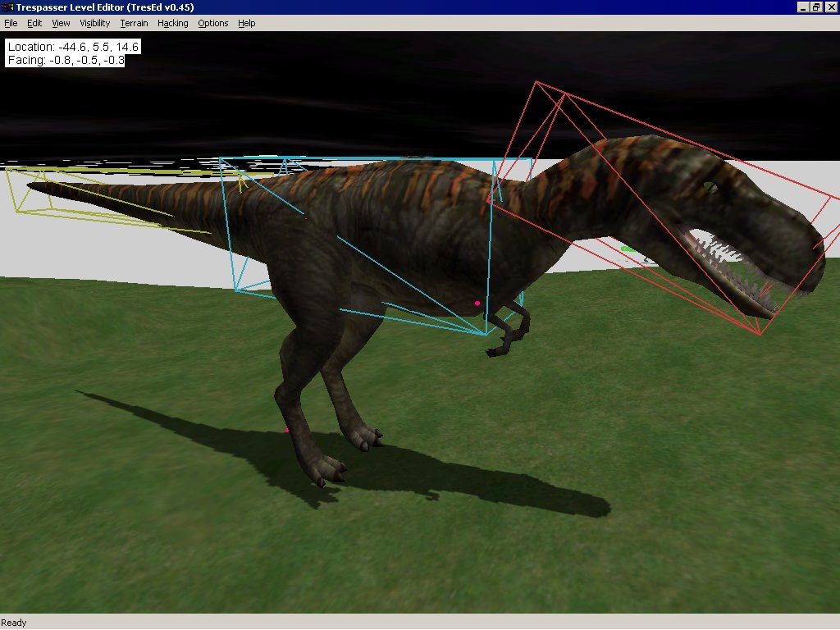Restore down the TresEd window
Screen dimensions: 840x630
point(815,7)
